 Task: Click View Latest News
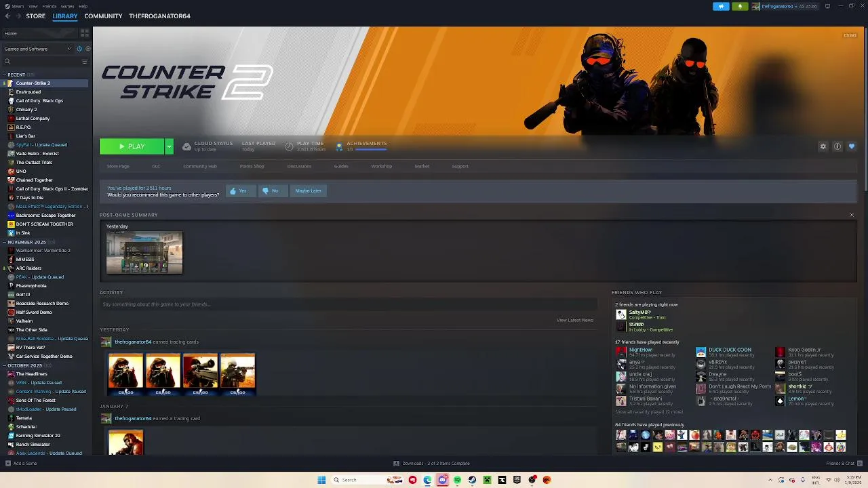coord(575,320)
